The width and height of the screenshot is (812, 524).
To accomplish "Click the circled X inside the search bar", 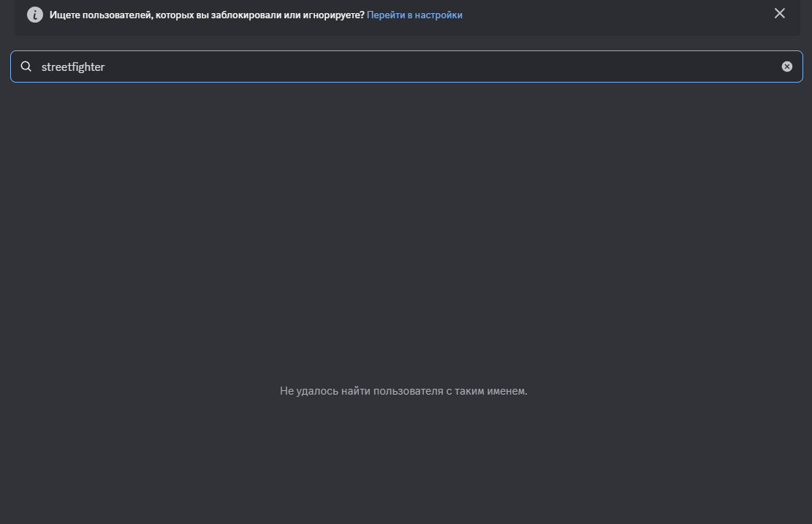I will pyautogui.click(x=787, y=67).
